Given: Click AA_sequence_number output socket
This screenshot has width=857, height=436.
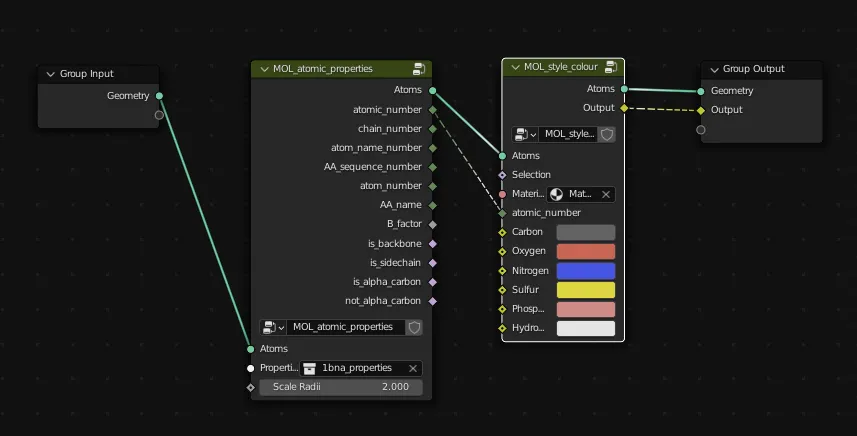Looking at the screenshot, I should (x=432, y=167).
